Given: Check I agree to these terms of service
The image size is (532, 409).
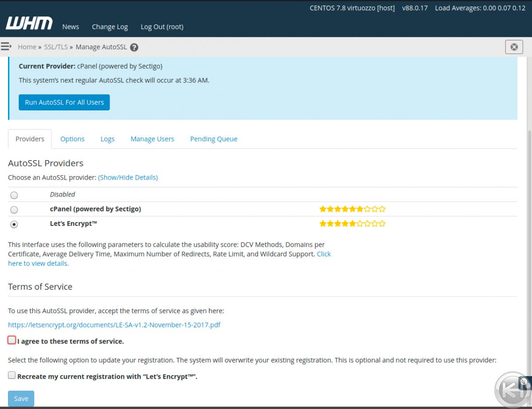Looking at the screenshot, I should click(12, 340).
